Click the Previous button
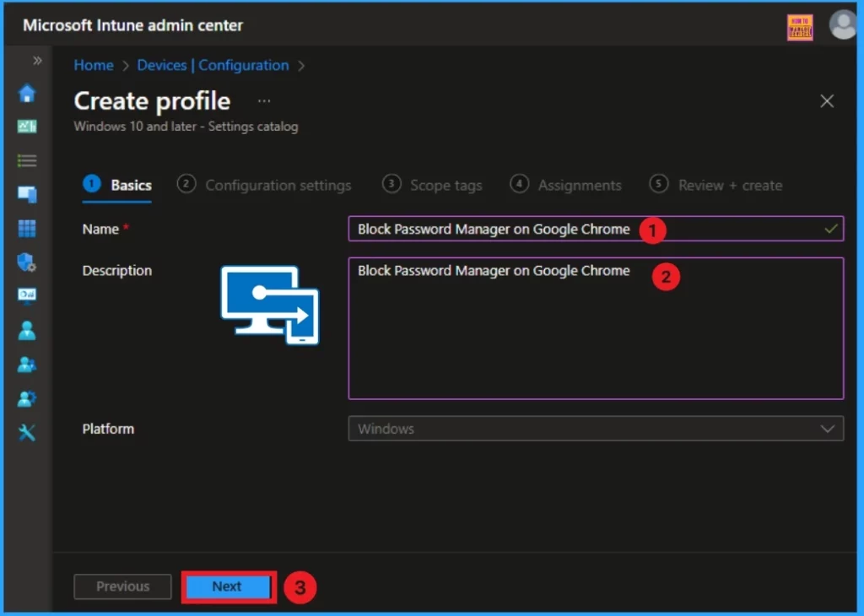 click(x=123, y=586)
